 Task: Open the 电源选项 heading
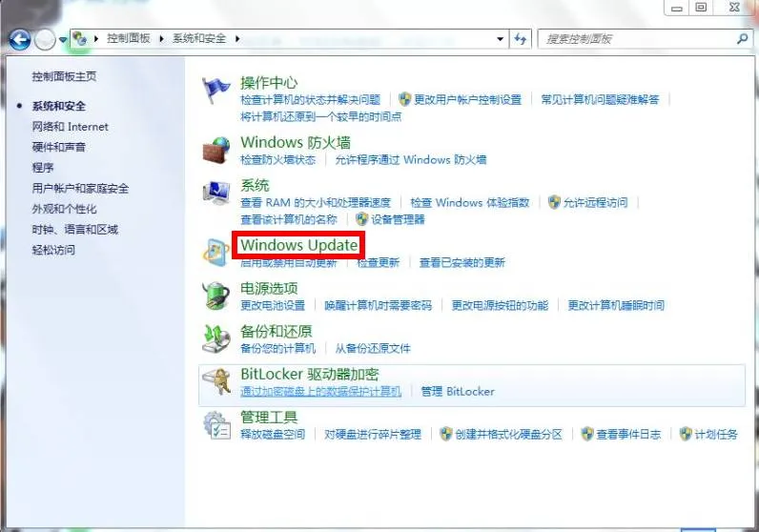[269, 289]
